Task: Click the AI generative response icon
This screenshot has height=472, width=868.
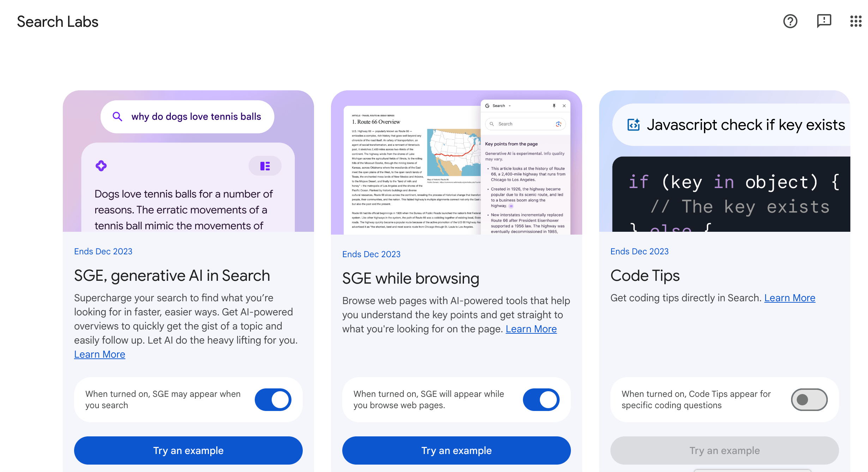Action: (x=101, y=164)
